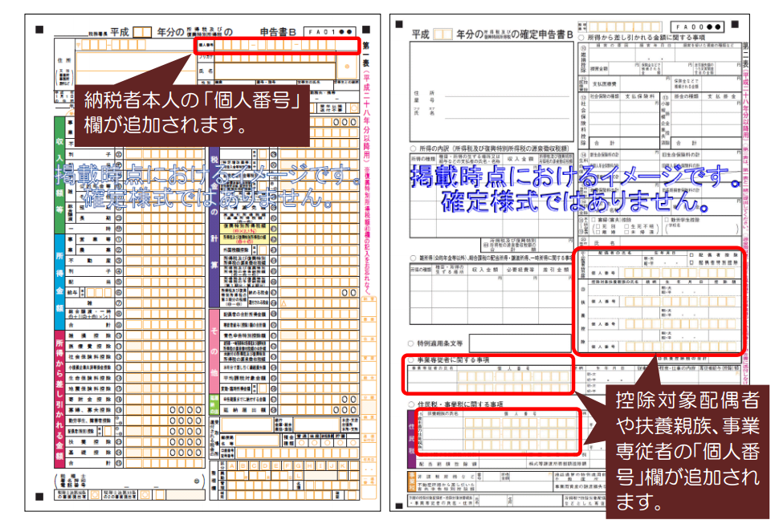Click the orange 事業税 side label

pos(412,481)
